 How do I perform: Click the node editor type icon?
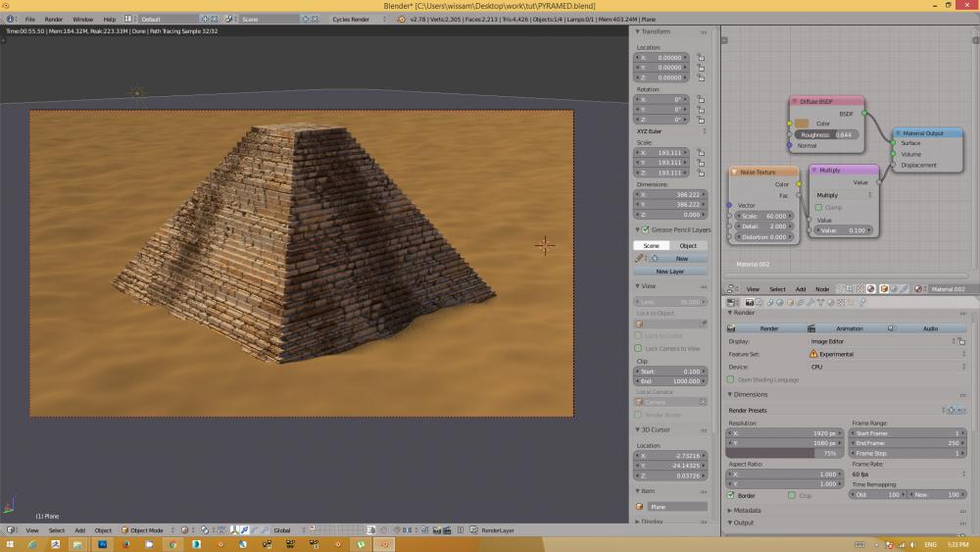tap(732, 289)
